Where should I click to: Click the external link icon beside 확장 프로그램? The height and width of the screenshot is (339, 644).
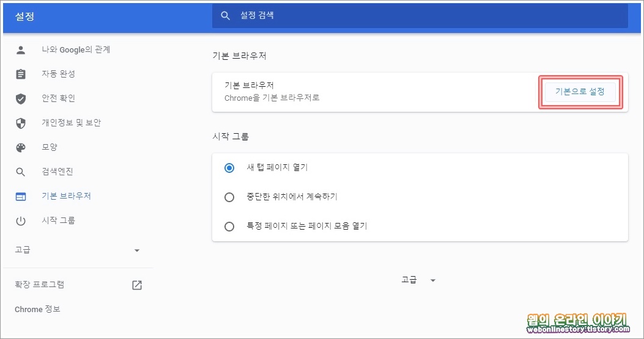click(137, 285)
